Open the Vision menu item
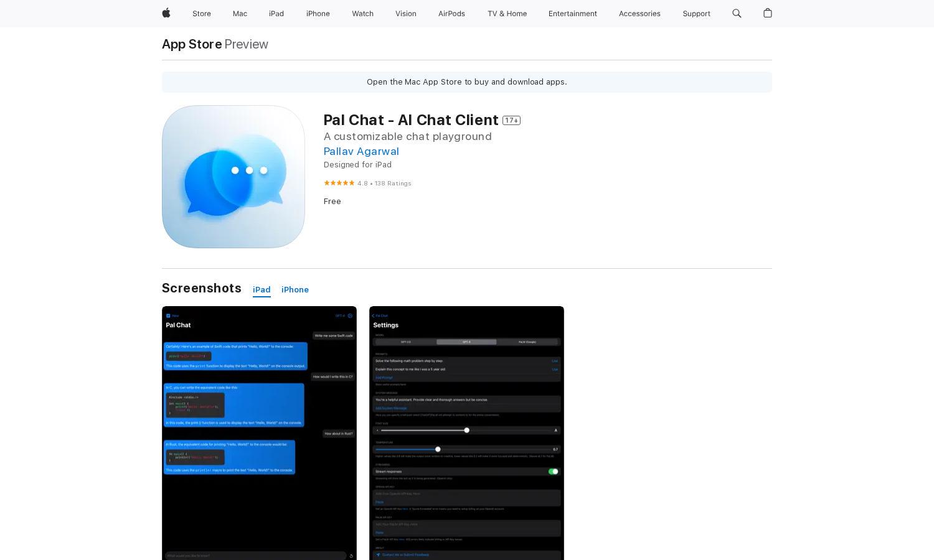This screenshot has width=934, height=560. click(406, 14)
